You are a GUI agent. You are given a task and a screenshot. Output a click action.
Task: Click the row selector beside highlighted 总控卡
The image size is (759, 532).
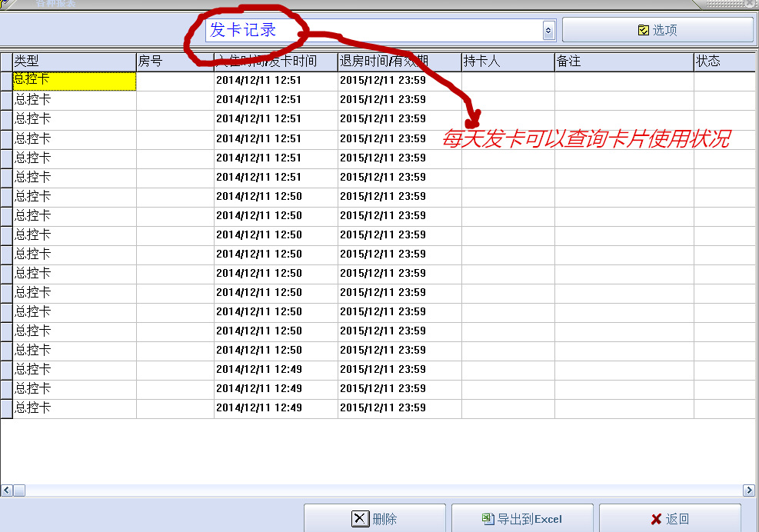5,79
